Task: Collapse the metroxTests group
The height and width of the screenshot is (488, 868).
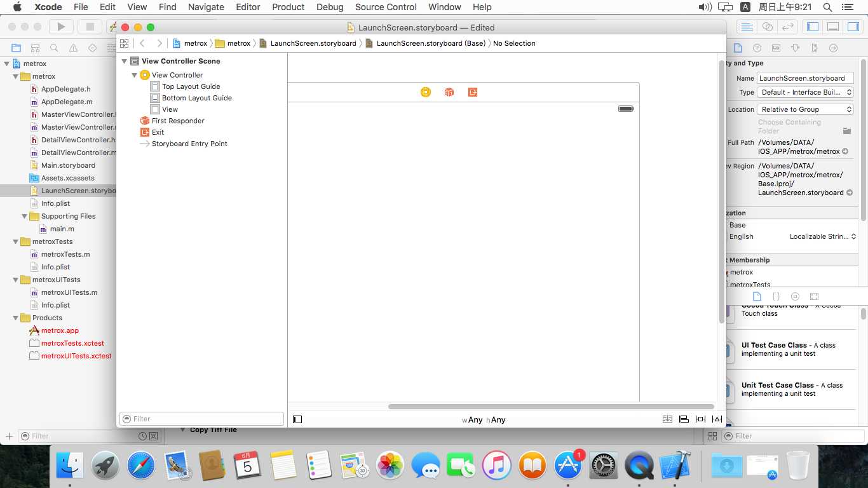Action: 15,241
